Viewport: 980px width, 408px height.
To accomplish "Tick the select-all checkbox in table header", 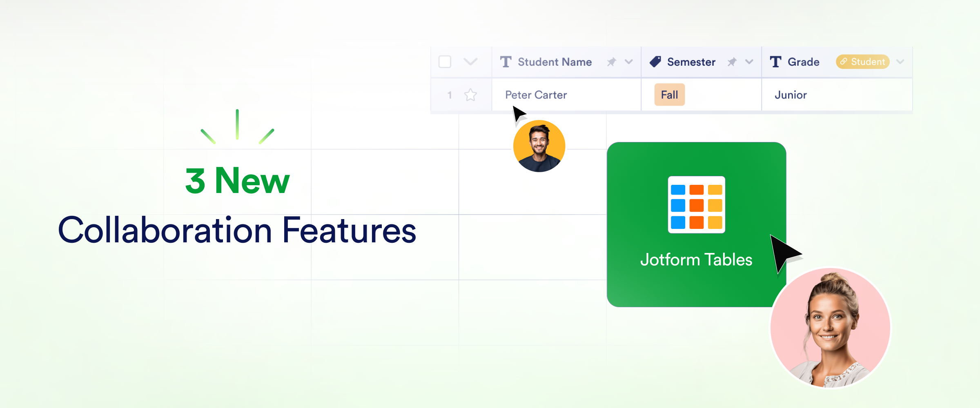I will coord(445,62).
